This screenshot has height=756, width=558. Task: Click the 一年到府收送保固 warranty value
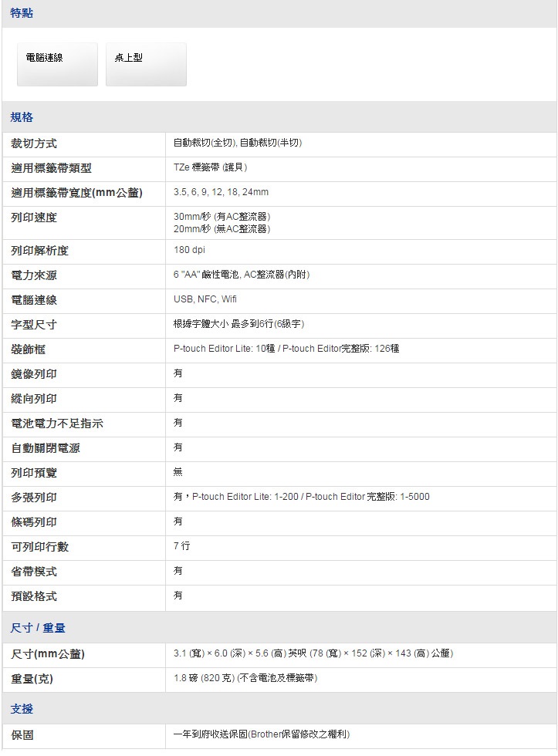coord(262,734)
